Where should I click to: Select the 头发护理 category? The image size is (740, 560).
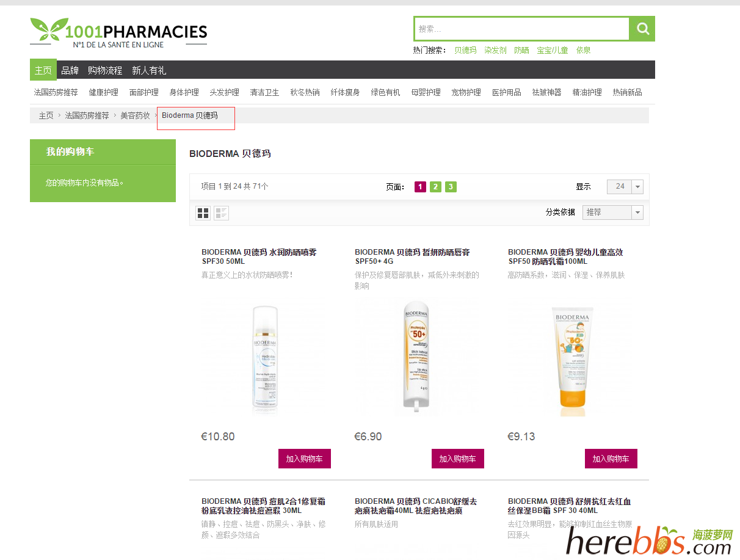[225, 92]
